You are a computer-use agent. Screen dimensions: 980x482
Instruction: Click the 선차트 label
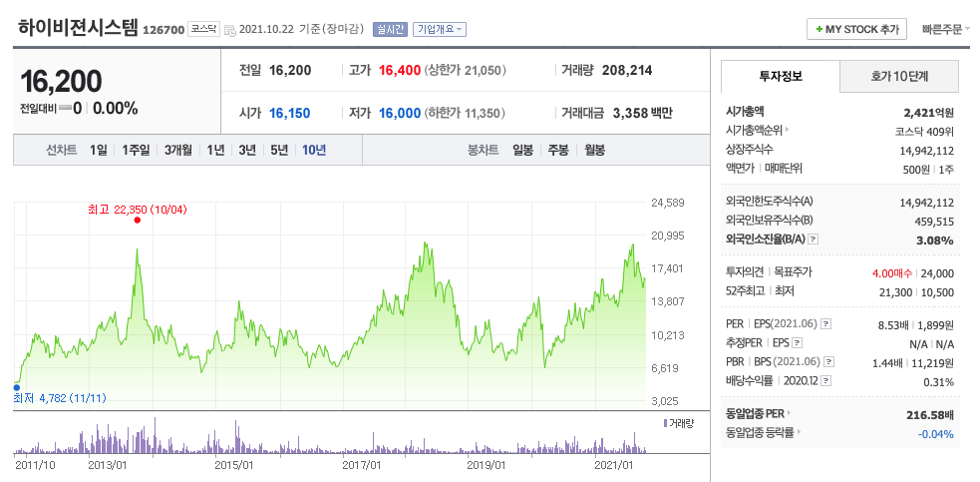tap(61, 151)
